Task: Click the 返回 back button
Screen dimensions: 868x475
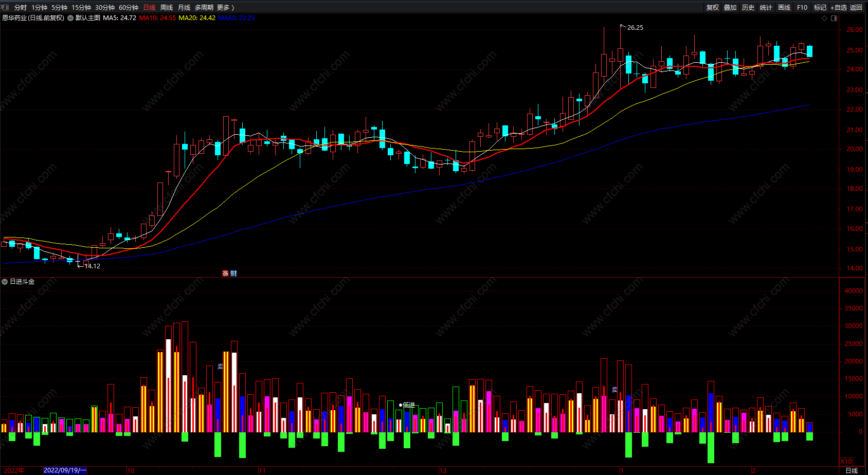Action: [x=856, y=7]
